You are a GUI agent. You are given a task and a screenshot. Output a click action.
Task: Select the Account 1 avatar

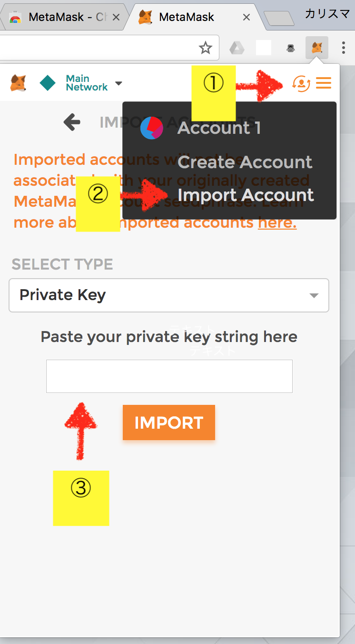point(151,128)
